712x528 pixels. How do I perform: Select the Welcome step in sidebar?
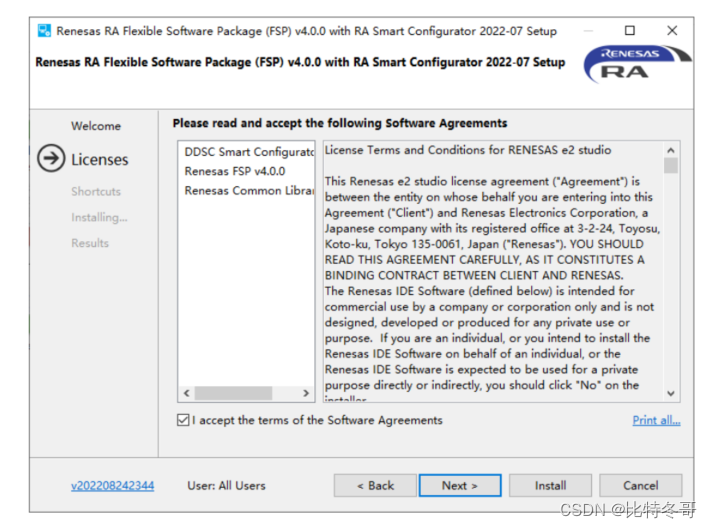(x=96, y=126)
